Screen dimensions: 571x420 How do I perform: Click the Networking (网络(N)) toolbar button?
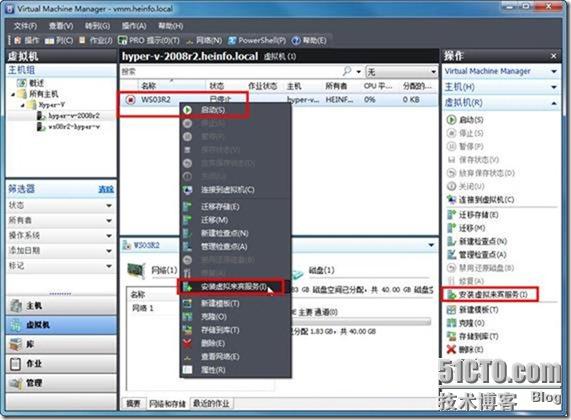pos(204,40)
